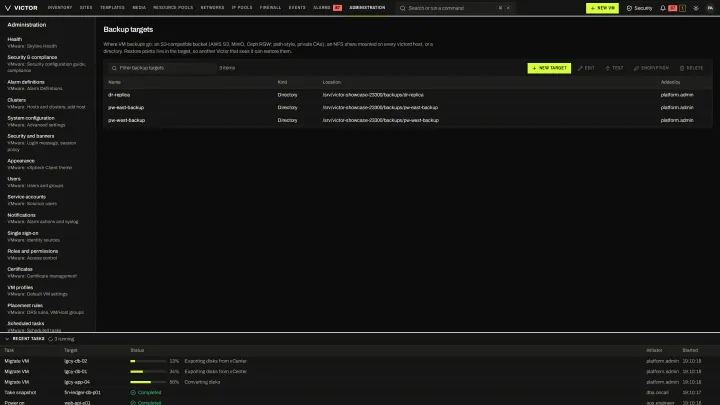Viewport: 720px width, 405px height.
Task: Sort table by Kind column header
Action: pyautogui.click(x=282, y=82)
